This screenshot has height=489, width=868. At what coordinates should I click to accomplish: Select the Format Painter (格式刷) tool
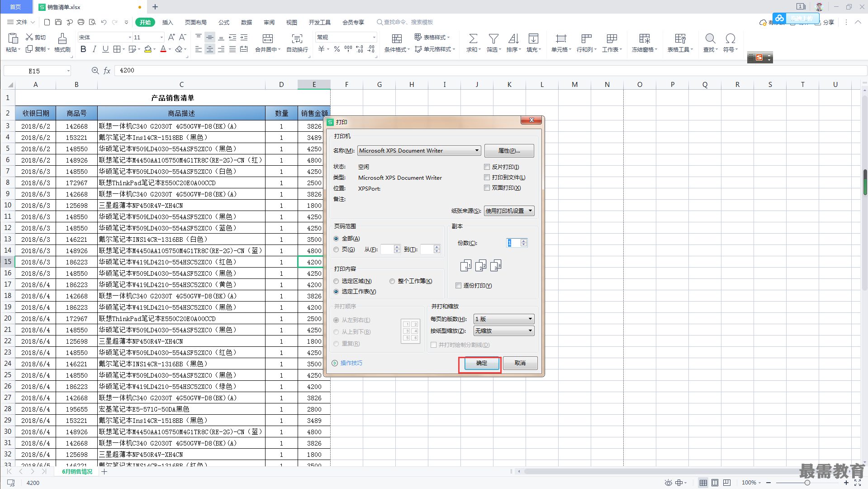pos(62,43)
